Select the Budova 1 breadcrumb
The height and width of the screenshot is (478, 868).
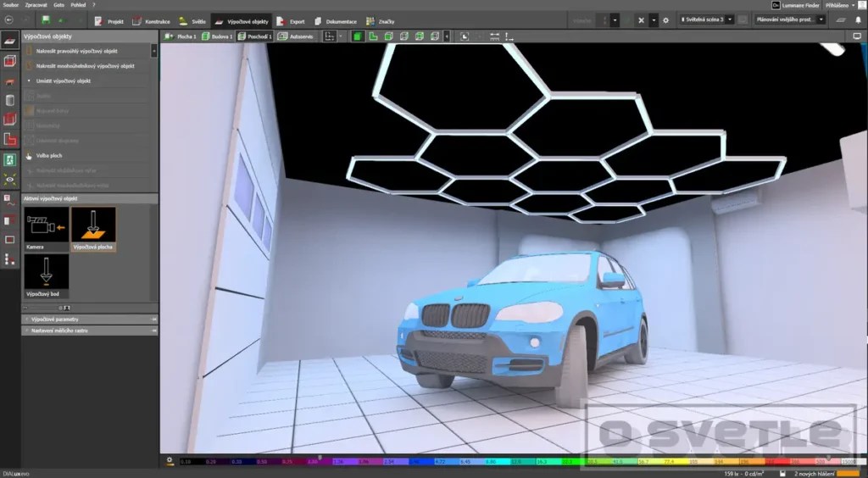click(x=217, y=36)
